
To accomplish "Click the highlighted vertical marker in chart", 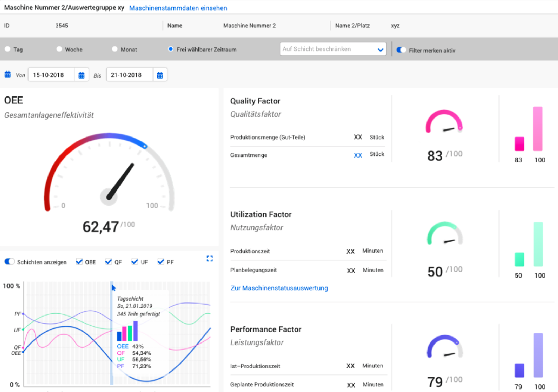I will pos(112,333).
